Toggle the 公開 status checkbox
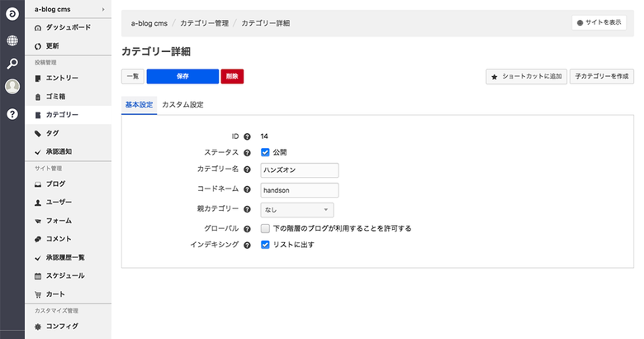This screenshot has height=339, width=644. pos(265,152)
